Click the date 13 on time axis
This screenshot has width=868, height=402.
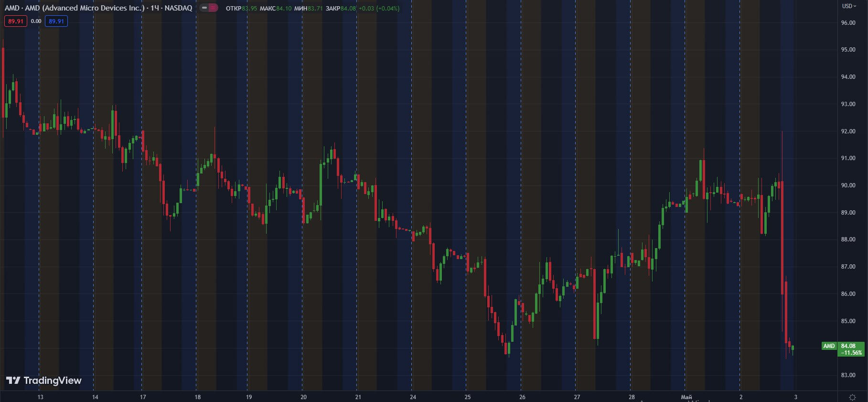click(40, 397)
